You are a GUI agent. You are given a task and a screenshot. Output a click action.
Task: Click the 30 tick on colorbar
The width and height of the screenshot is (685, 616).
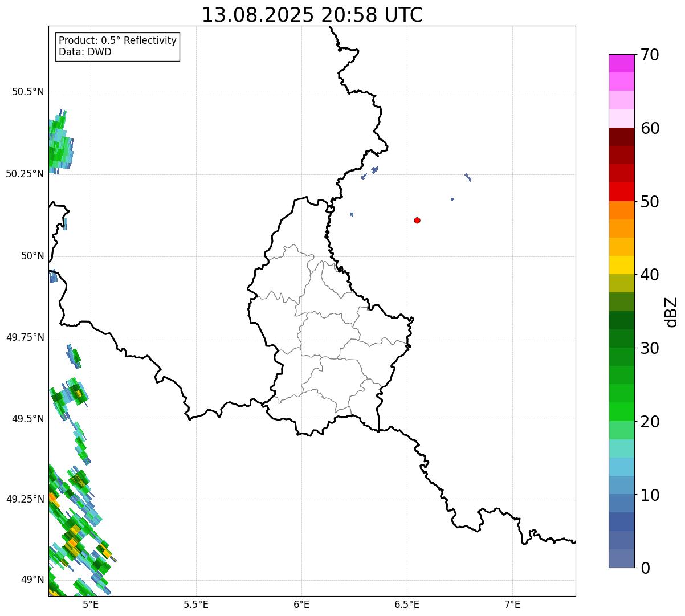coord(649,348)
